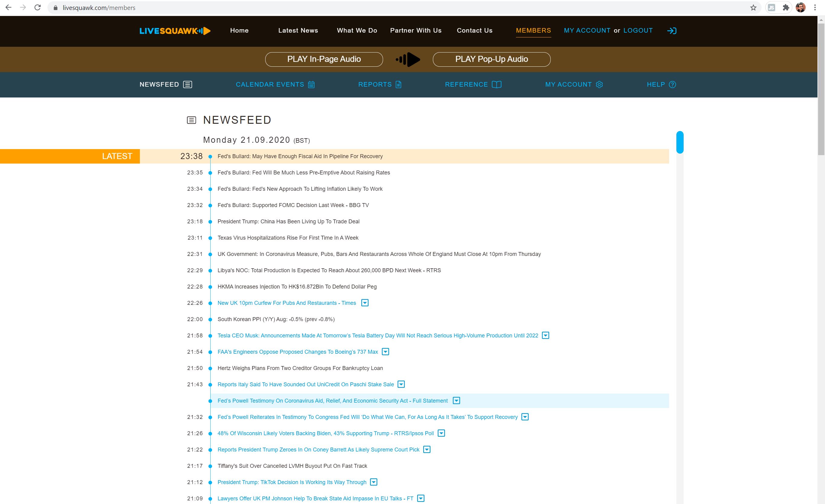Open Latest News in the top menu
This screenshot has width=825, height=504.
(298, 30)
